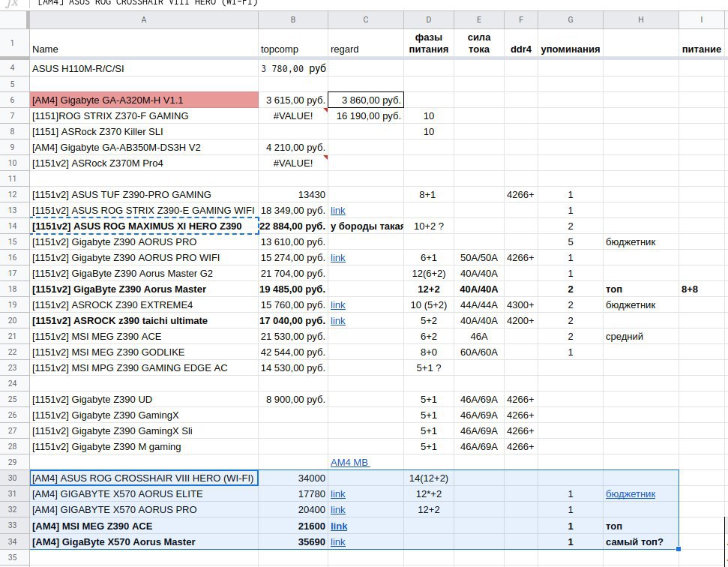
Task: Click the упоминания header cell
Action: click(x=571, y=43)
